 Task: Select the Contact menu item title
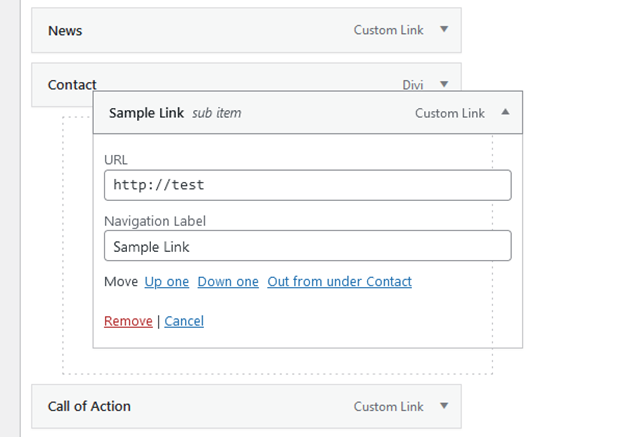point(72,84)
